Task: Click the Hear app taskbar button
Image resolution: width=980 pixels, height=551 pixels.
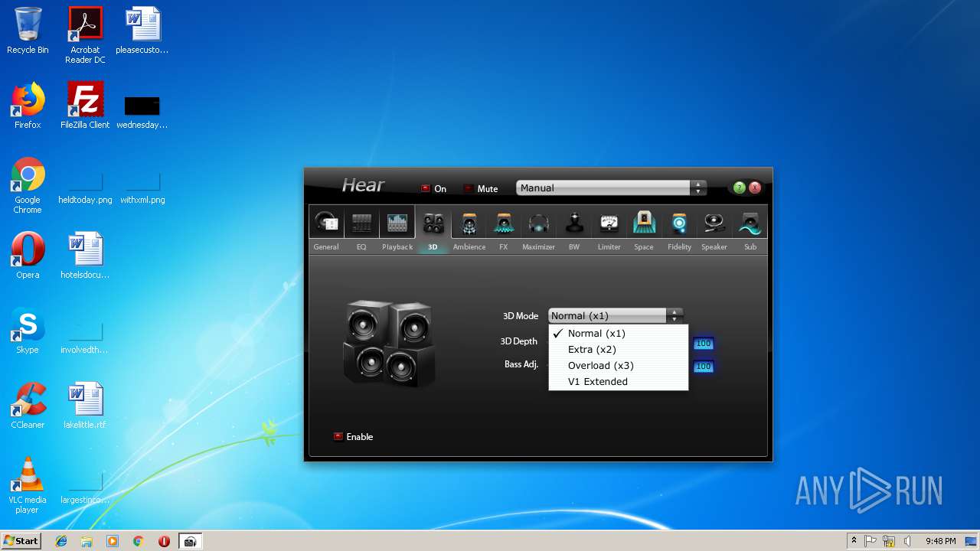Action: click(x=191, y=541)
